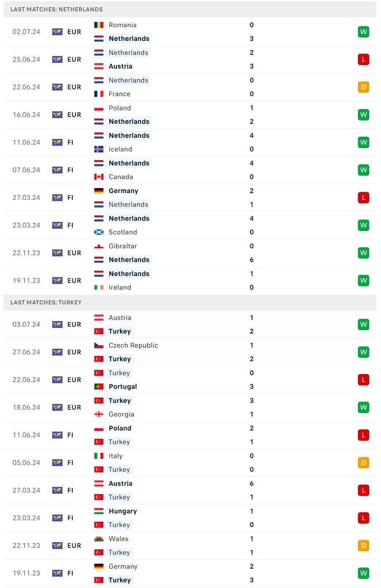The width and height of the screenshot is (381, 588).
Task: Select the Last Matches: Netherlands header
Action: pos(56,9)
